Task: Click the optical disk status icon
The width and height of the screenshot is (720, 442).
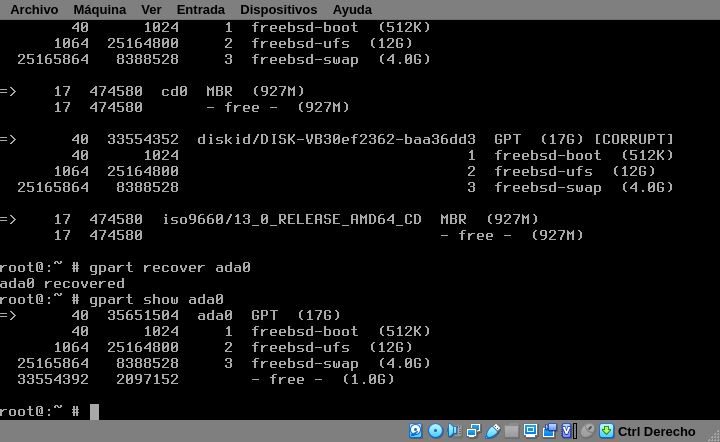Action: [x=435, y=431]
